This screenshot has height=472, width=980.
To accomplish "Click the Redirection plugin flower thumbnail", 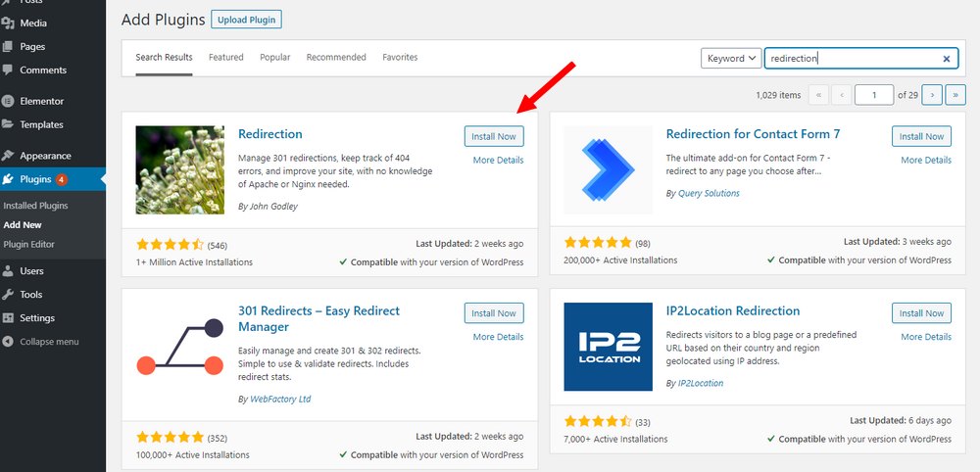I will pos(180,169).
